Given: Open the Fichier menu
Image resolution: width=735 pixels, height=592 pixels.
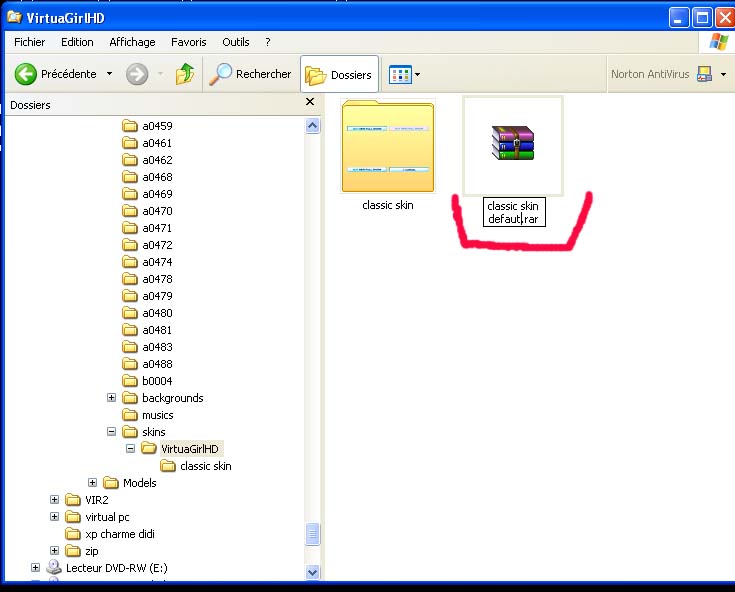Looking at the screenshot, I should pyautogui.click(x=30, y=42).
